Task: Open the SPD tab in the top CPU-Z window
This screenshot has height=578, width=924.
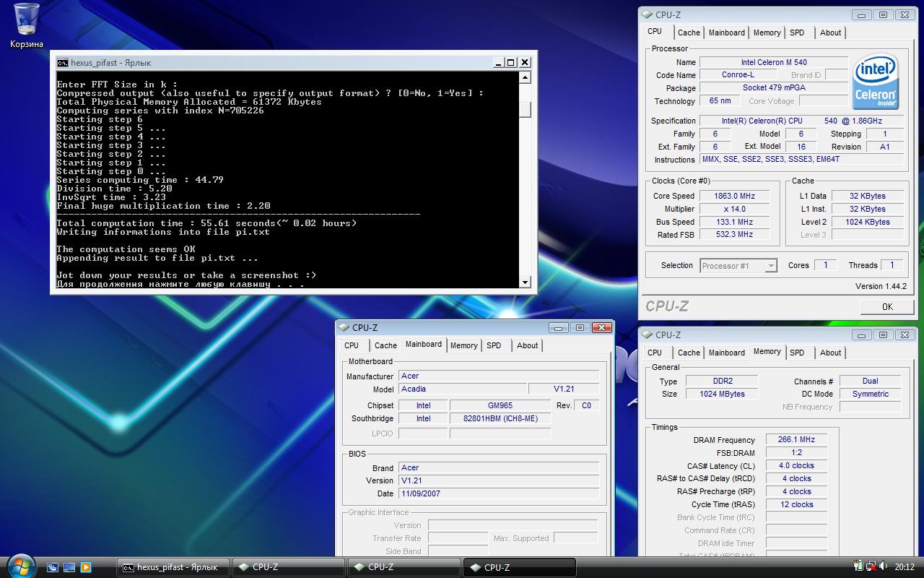Action: click(x=797, y=33)
